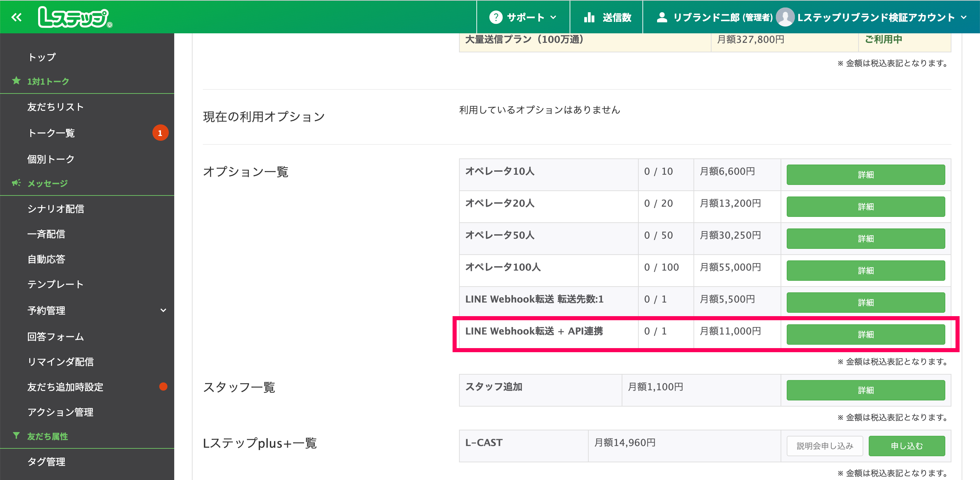Click the bar chart 送信数 icon
980x480 pixels.
click(x=589, y=17)
